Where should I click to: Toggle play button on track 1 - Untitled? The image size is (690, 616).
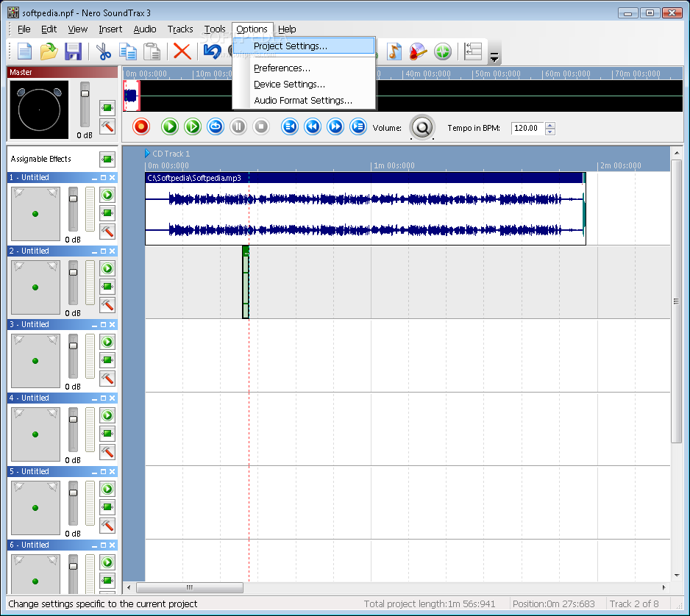tap(107, 195)
